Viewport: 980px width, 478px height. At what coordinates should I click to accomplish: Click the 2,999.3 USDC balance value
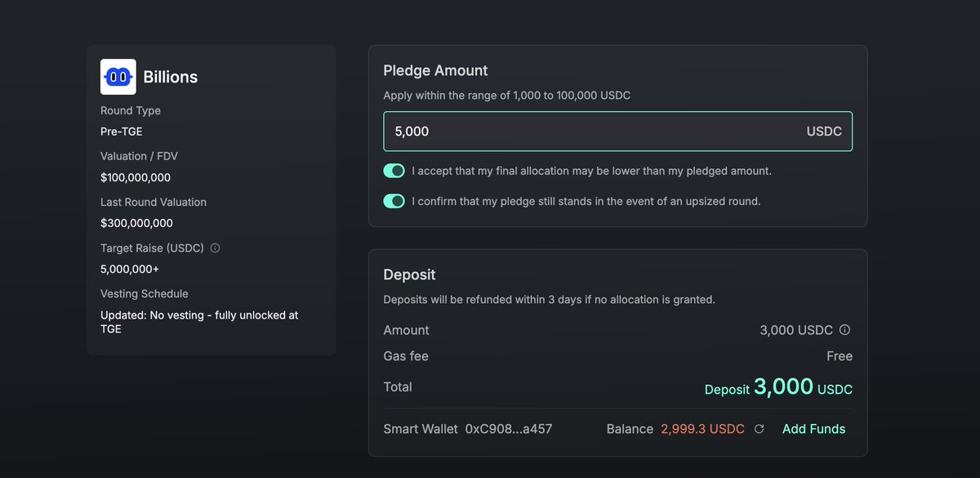click(702, 429)
